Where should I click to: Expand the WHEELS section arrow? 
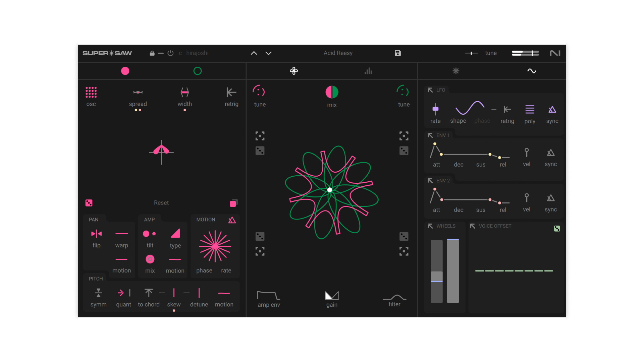430,226
